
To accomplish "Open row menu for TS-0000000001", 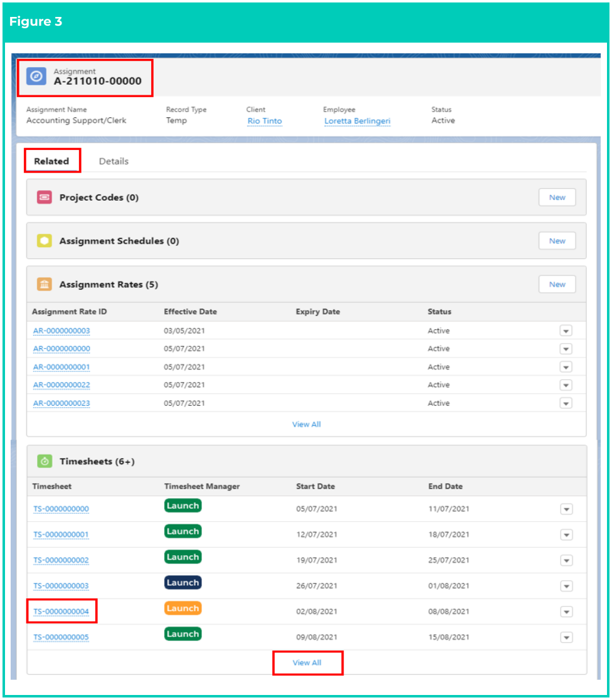I will coord(566,535).
